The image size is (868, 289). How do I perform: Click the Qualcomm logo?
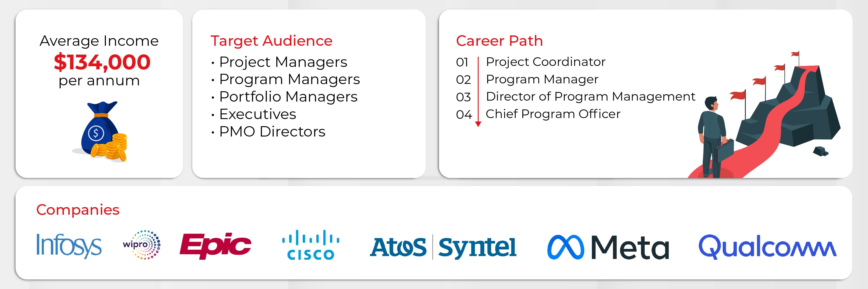click(768, 247)
